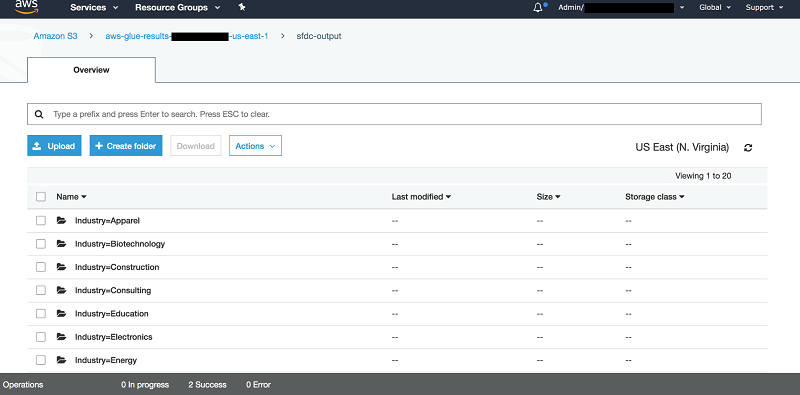
Task: Click the search magnifier icon
Action: click(39, 114)
